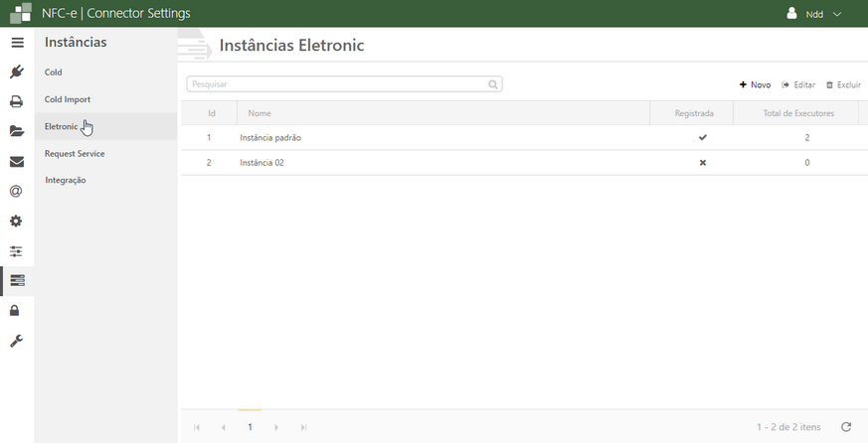Click the refresh icon in table footer
Viewport: 868px width, 443px height.
(x=846, y=427)
